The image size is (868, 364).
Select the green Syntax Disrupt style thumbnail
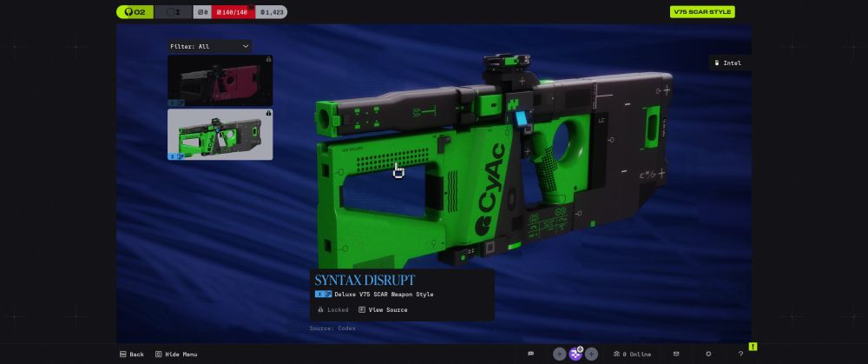(220, 134)
